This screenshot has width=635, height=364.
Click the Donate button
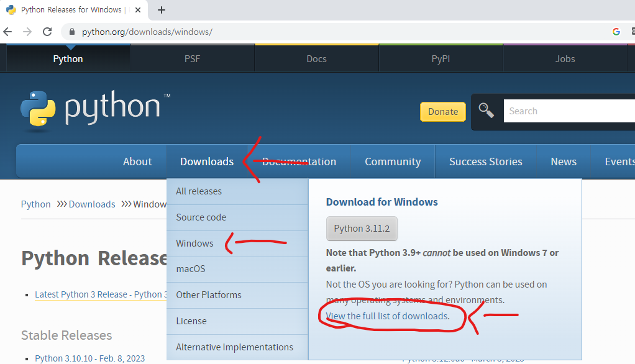tap(443, 112)
